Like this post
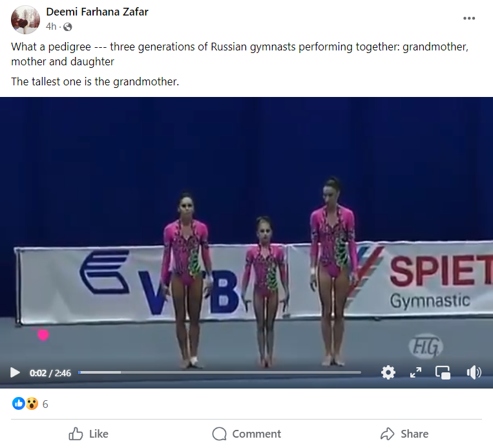Image resolution: width=493 pixels, height=448 pixels. [89, 434]
